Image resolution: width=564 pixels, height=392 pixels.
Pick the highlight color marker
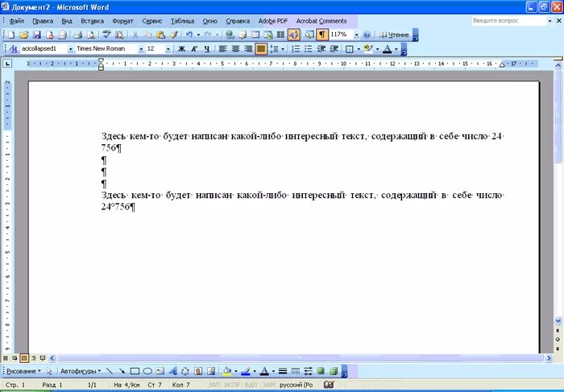tap(368, 49)
